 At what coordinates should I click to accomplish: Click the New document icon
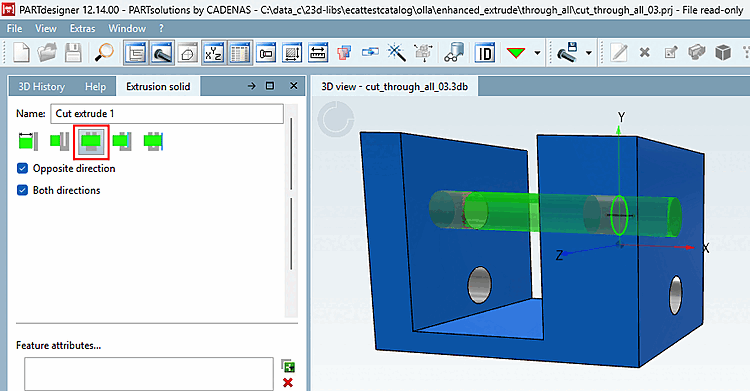coord(21,53)
